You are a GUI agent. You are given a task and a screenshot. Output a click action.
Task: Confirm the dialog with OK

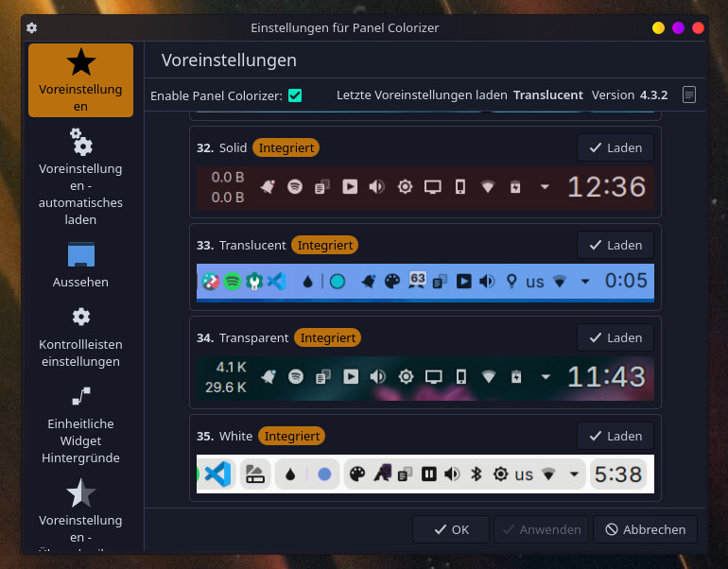[x=451, y=529]
